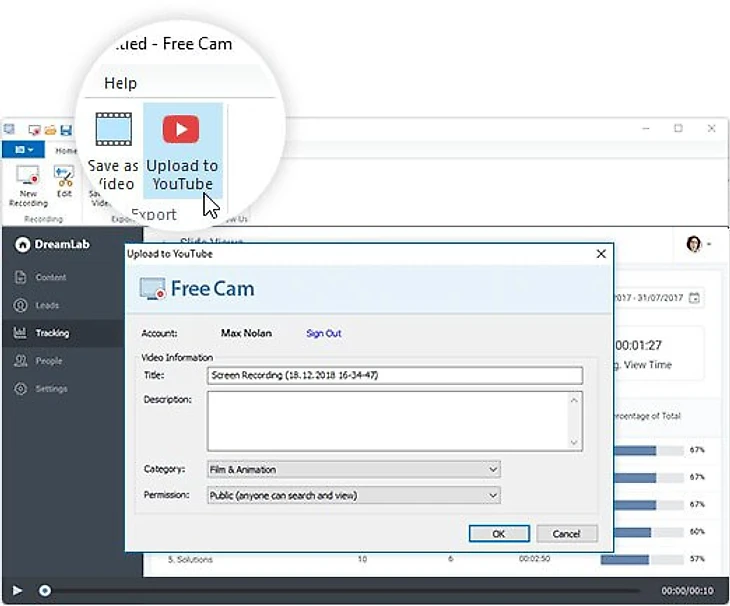Image resolution: width=730 pixels, height=606 pixels.
Task: Click the save floppy icon in quick access bar
Action: pyautogui.click(x=66, y=130)
